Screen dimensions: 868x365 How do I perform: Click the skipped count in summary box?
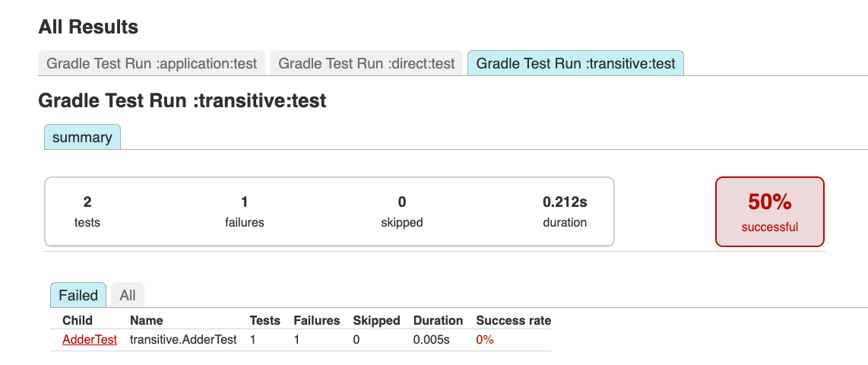coord(401,202)
